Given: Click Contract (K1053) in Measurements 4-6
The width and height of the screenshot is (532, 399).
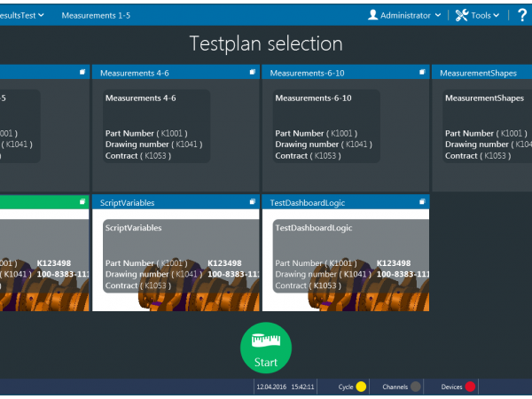Looking at the screenshot, I should (138, 156).
